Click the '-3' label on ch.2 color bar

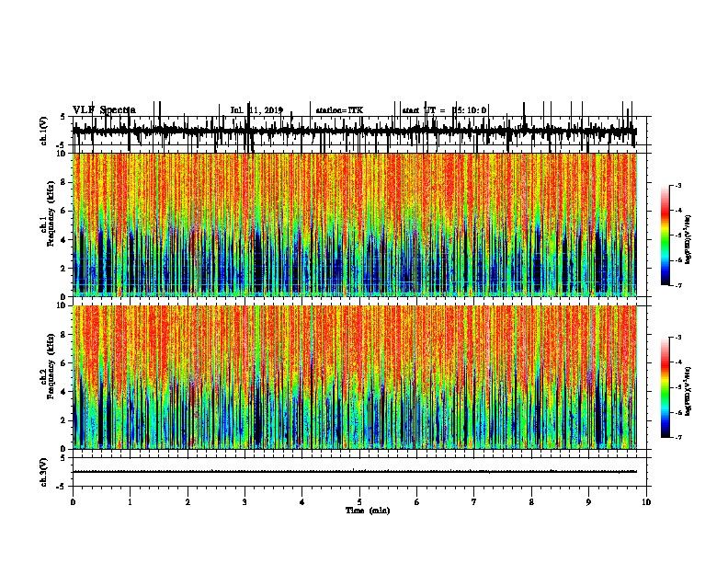[x=678, y=338]
